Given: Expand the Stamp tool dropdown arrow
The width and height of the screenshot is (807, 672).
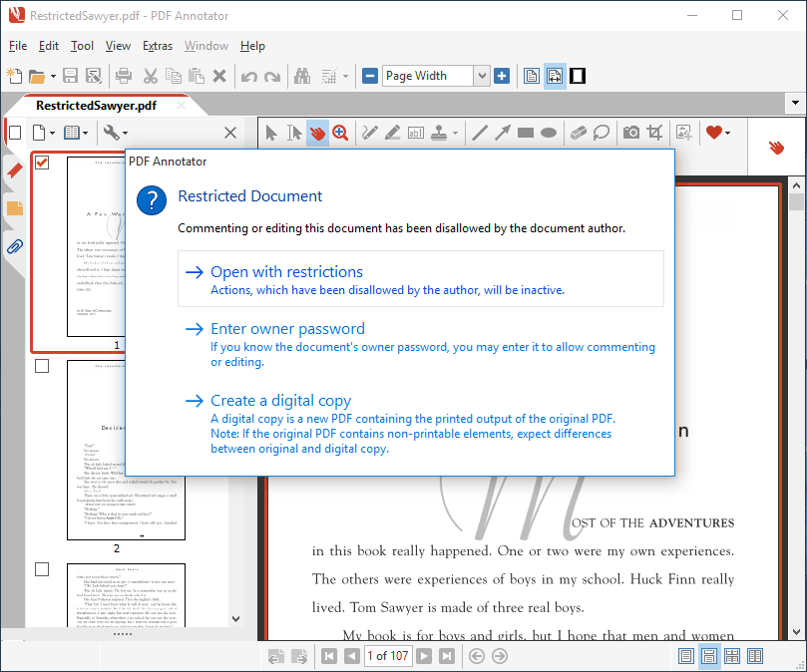Looking at the screenshot, I should pyautogui.click(x=455, y=134).
